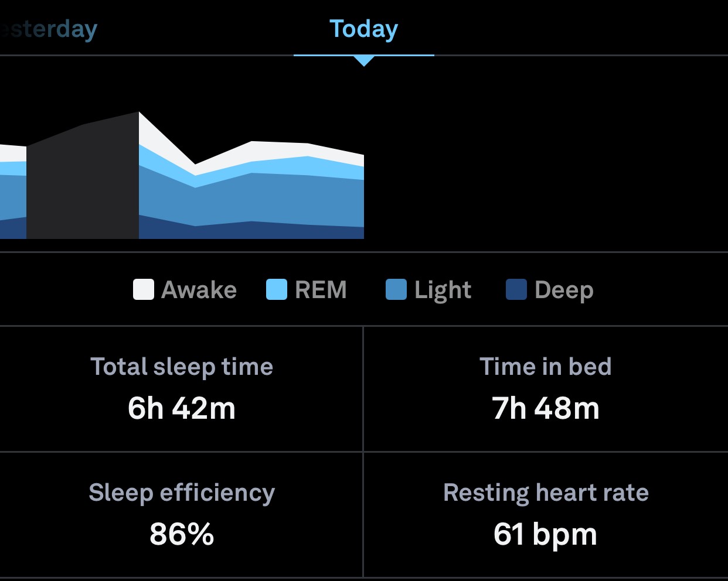Switch to the Yesterday tab
The height and width of the screenshot is (581, 728).
(x=49, y=29)
